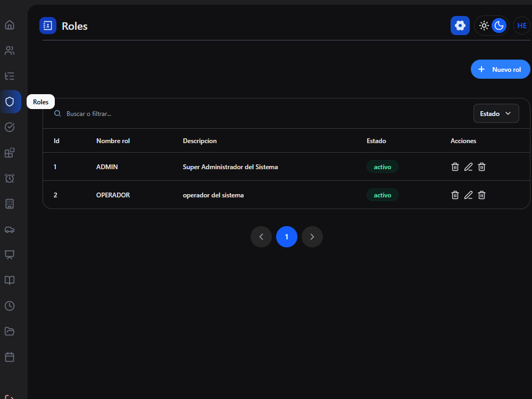Viewport: 532px width, 399px height.
Task: Click the magnifier search icon
Action: [57, 113]
